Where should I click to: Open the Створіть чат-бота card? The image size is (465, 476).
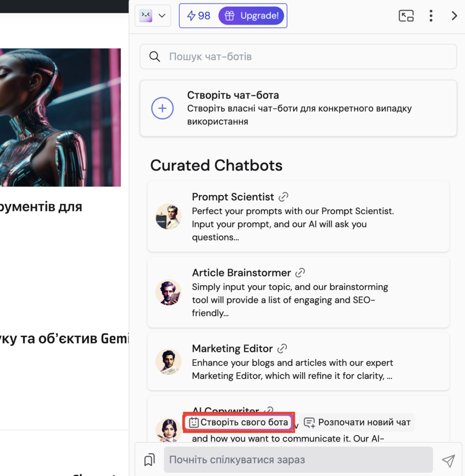tap(298, 108)
